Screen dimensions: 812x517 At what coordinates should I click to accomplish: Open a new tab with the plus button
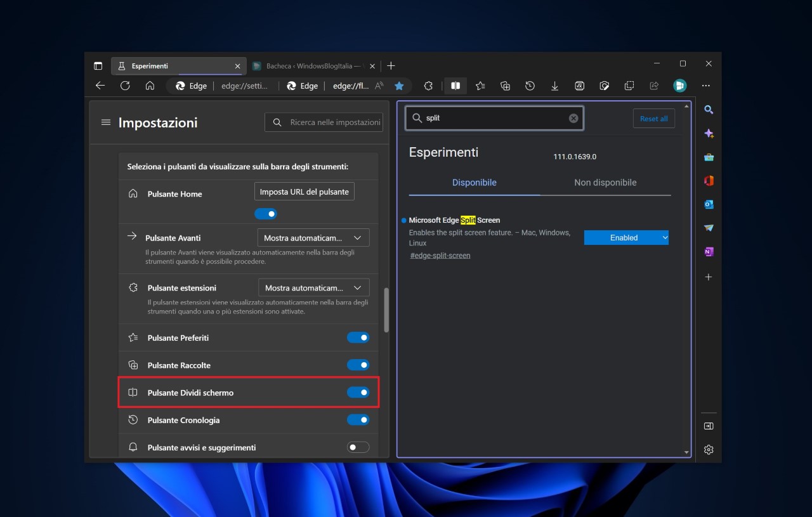click(x=391, y=65)
